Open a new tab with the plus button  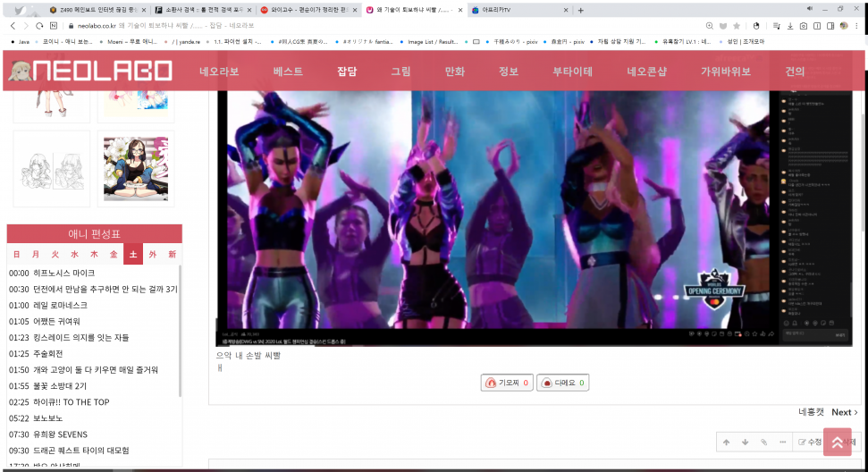581,10
